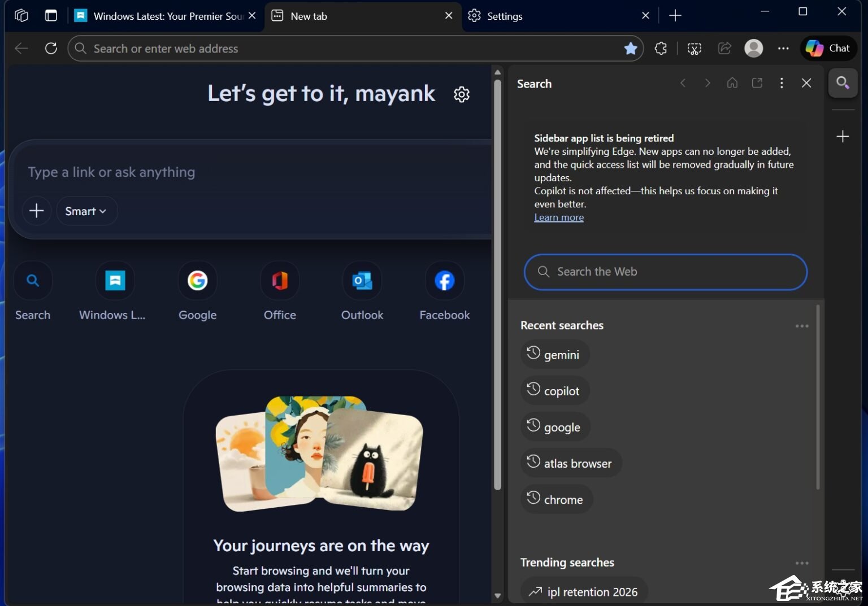Image resolution: width=868 pixels, height=606 pixels.
Task: Select the recent search chrome
Action: pyautogui.click(x=557, y=499)
